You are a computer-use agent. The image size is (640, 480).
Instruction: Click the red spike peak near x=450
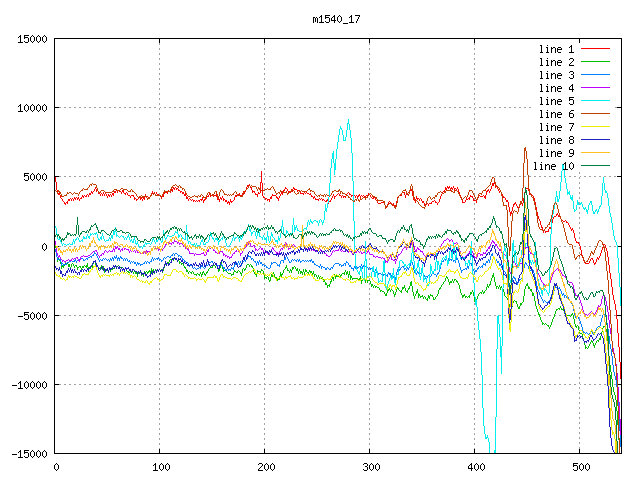pyautogui.click(x=525, y=148)
